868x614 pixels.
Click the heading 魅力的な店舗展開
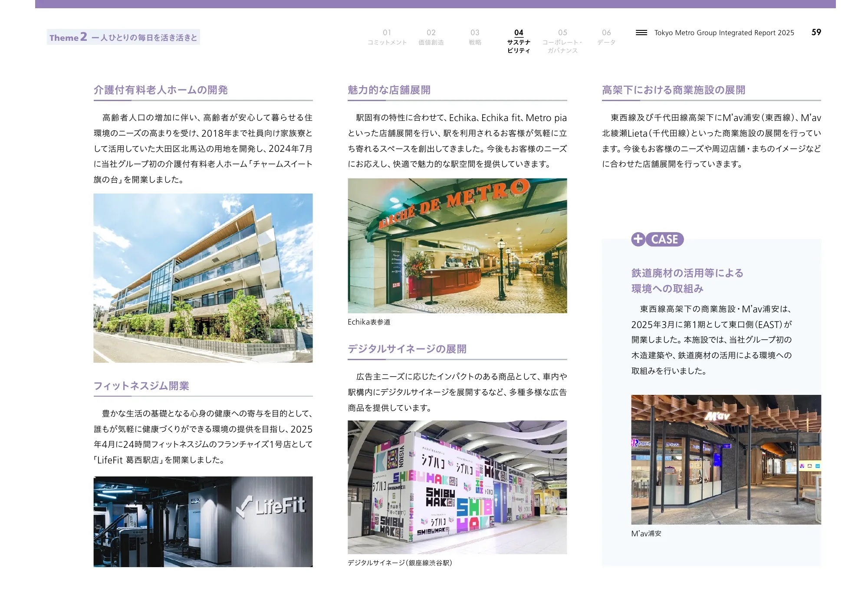[x=389, y=90]
